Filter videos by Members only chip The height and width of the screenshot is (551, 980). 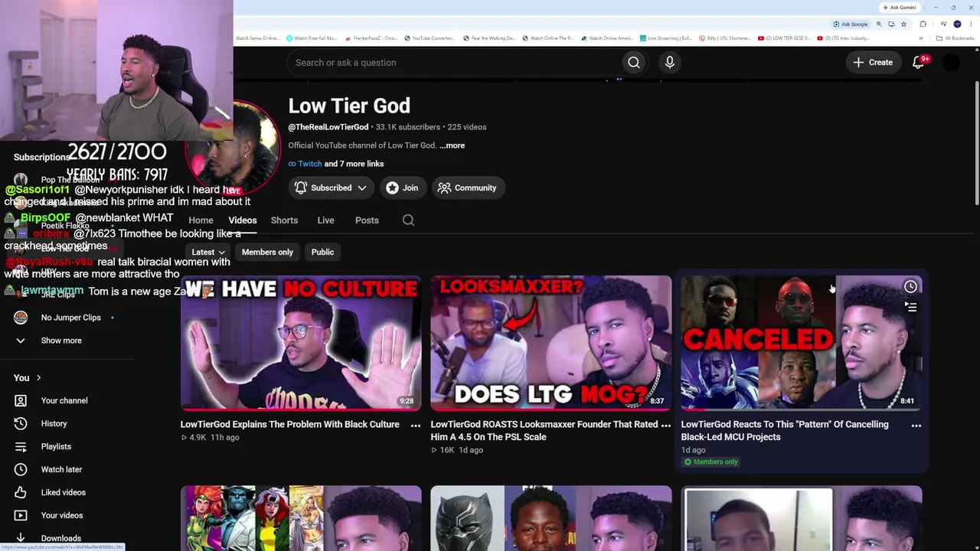coord(267,252)
